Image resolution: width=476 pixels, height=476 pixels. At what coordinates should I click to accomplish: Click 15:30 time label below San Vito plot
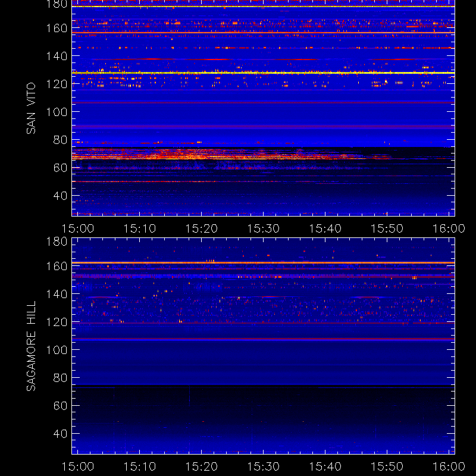pos(264,228)
